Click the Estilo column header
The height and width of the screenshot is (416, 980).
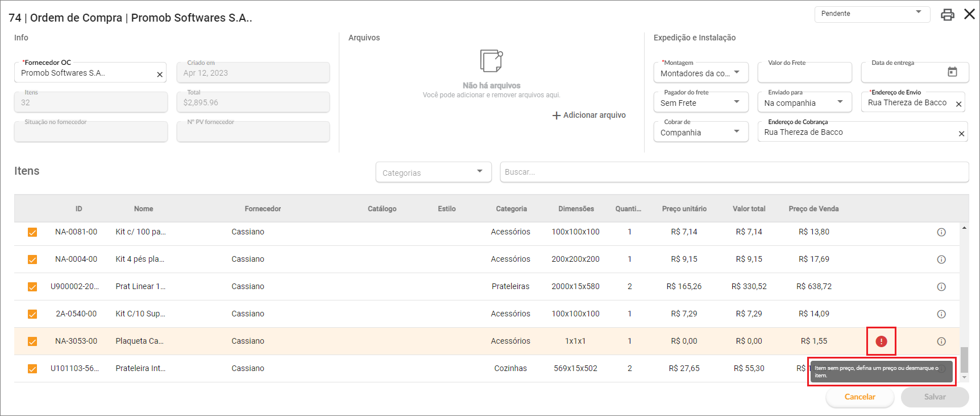(447, 209)
